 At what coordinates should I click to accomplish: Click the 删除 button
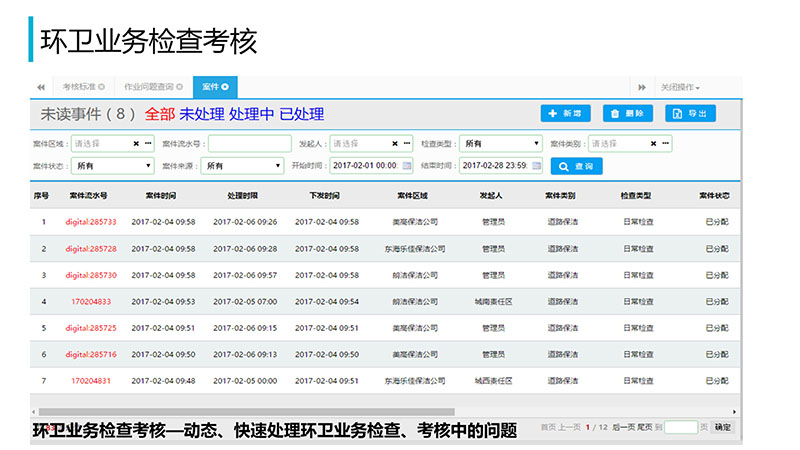[628, 113]
